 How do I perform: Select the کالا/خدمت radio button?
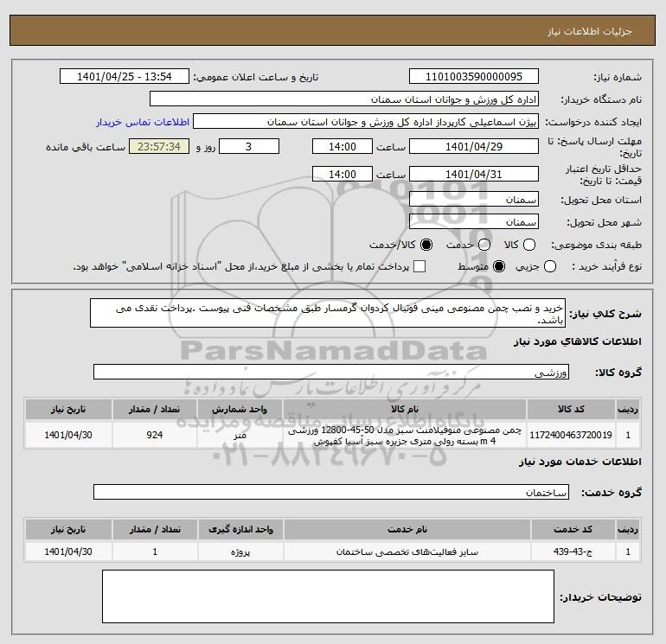coord(426,245)
